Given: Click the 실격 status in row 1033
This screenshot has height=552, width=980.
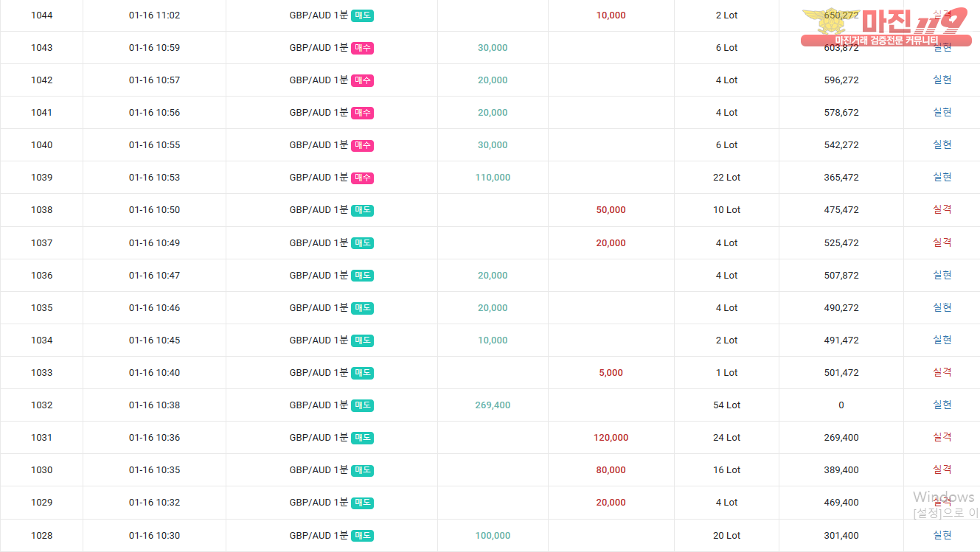Looking at the screenshot, I should (942, 372).
